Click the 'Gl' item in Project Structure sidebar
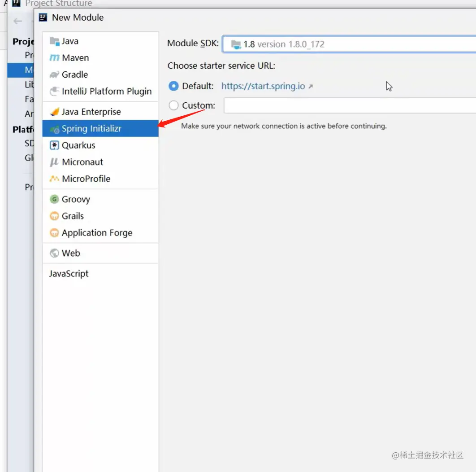This screenshot has height=472, width=476. (x=29, y=158)
